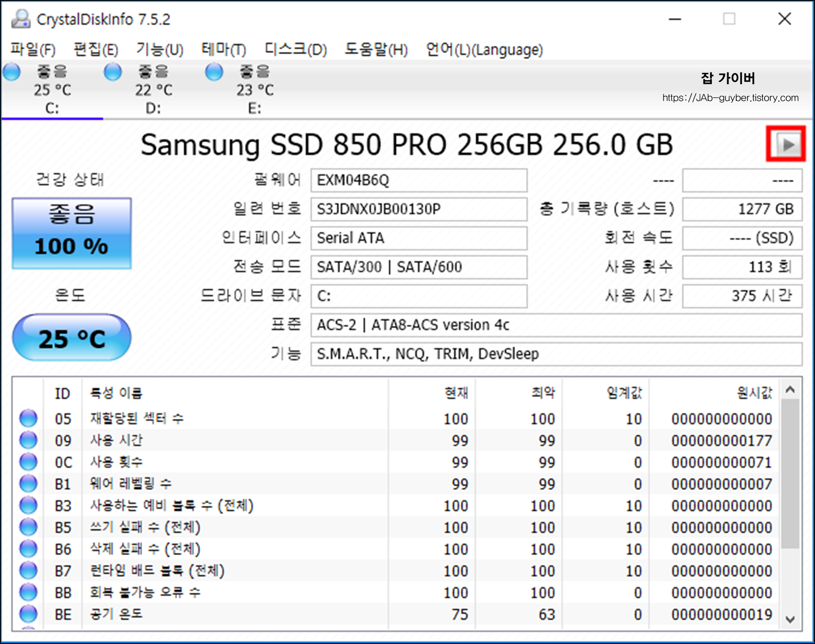
Task: Select the E: drive status circle
Action: pyautogui.click(x=214, y=72)
